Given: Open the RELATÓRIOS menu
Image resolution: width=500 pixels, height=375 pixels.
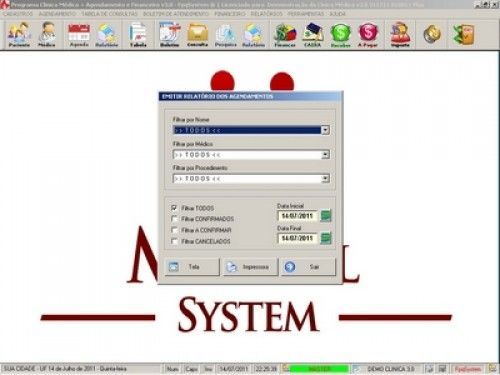Looking at the screenshot, I should click(266, 14).
